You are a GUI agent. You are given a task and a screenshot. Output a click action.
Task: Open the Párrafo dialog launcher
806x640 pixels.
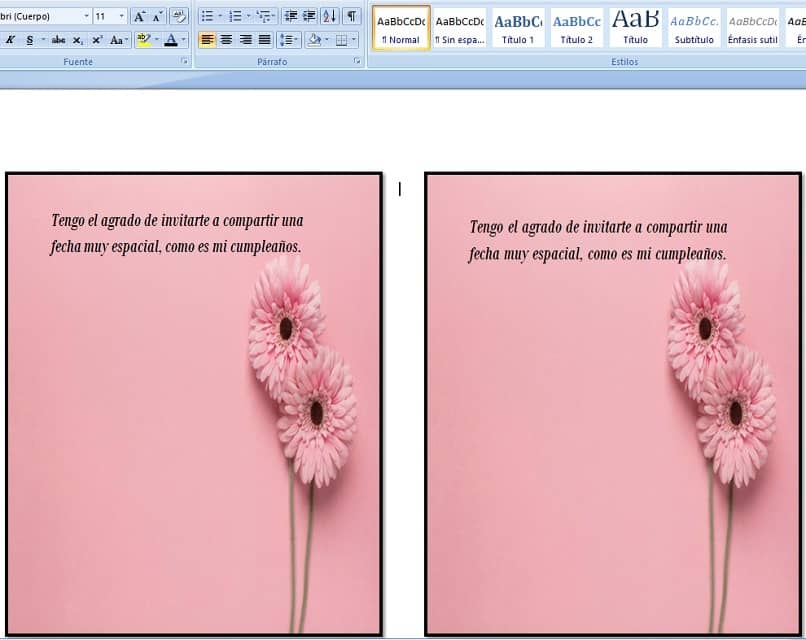357,60
